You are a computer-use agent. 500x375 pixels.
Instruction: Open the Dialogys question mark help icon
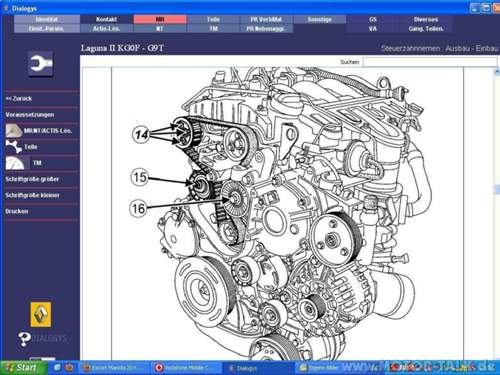point(25,339)
